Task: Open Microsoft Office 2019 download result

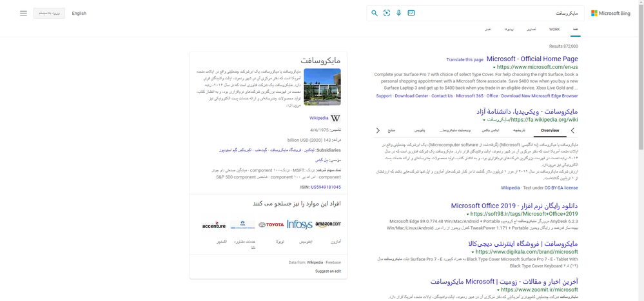Action: pyautogui.click(x=514, y=206)
